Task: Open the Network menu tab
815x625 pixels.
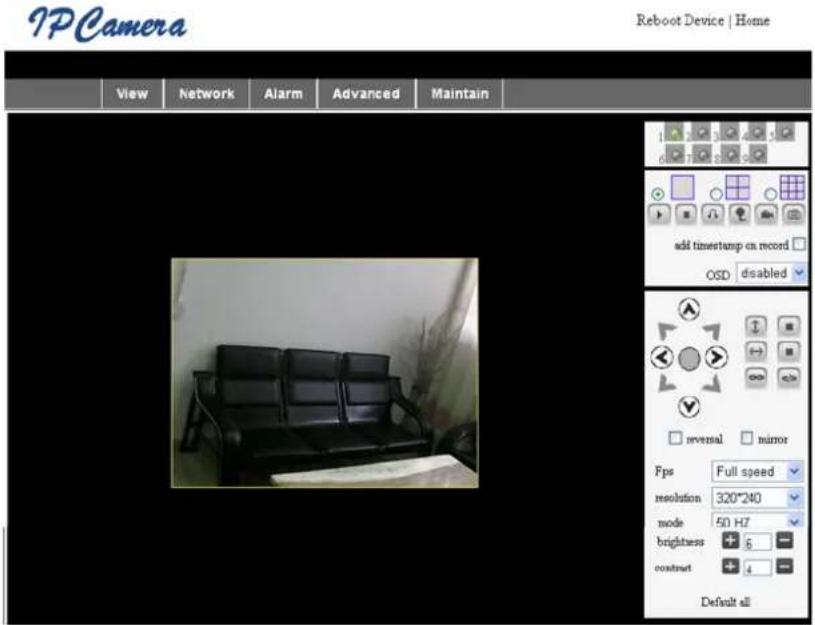Action: 206,94
